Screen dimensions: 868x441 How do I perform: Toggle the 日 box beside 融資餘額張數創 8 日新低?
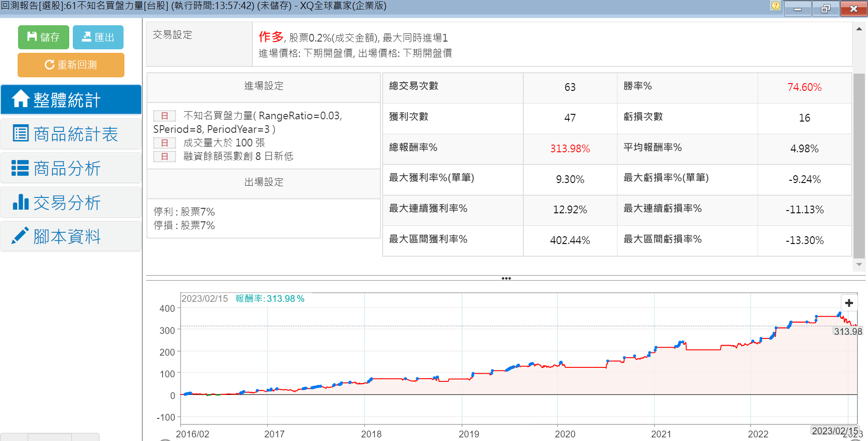165,156
